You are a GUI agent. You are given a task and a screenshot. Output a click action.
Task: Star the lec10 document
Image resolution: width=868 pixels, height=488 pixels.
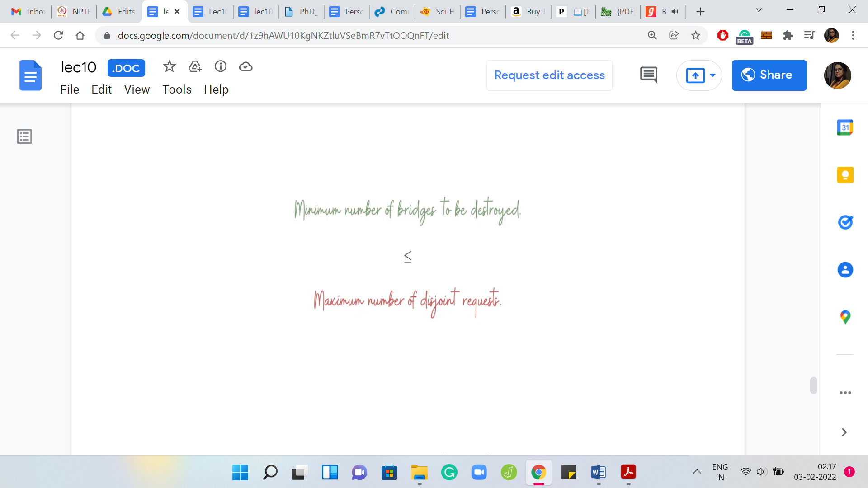[x=169, y=67]
